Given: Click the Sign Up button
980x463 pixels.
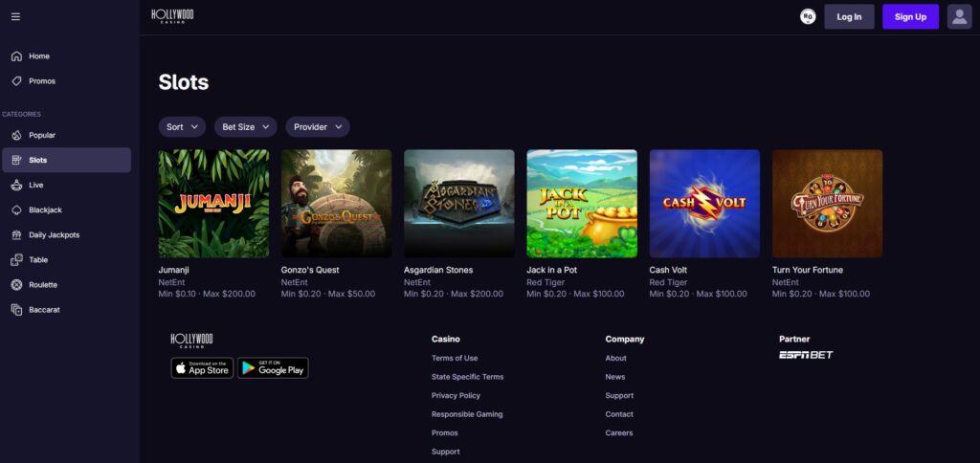Looking at the screenshot, I should pyautogui.click(x=911, y=17).
